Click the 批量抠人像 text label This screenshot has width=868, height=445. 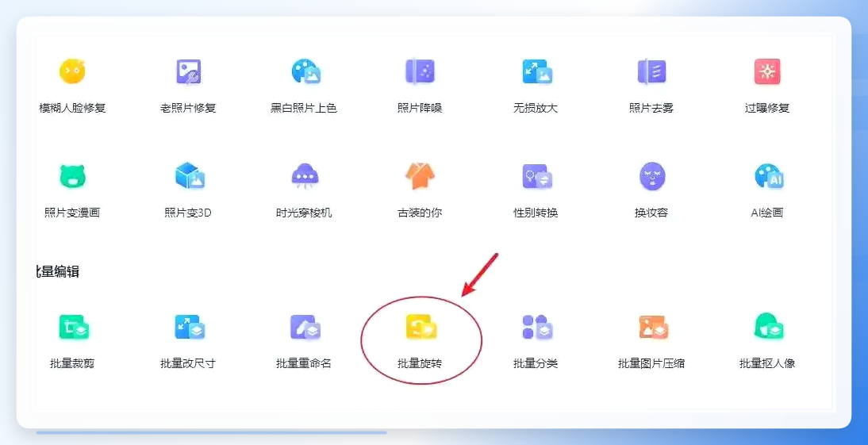tap(767, 363)
